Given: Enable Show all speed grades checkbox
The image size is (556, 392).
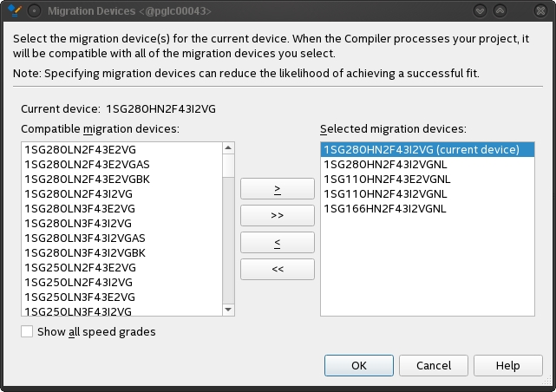Looking at the screenshot, I should click(28, 331).
